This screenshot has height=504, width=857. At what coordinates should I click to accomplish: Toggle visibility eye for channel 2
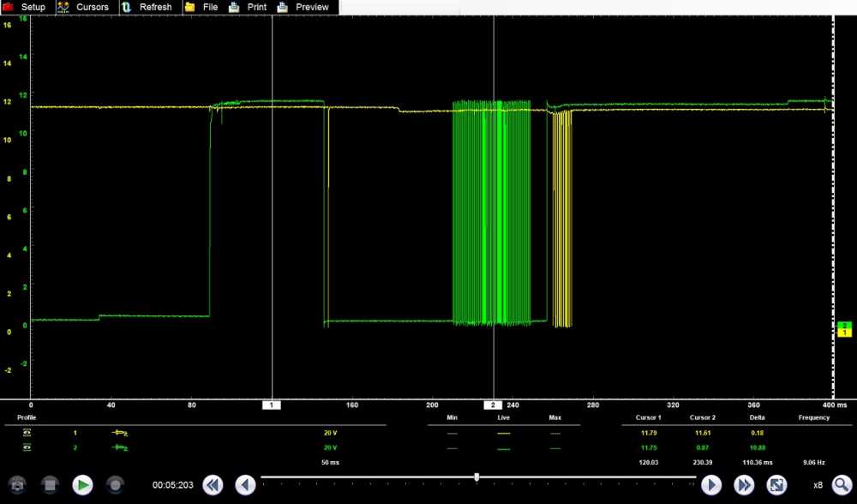pos(27,447)
